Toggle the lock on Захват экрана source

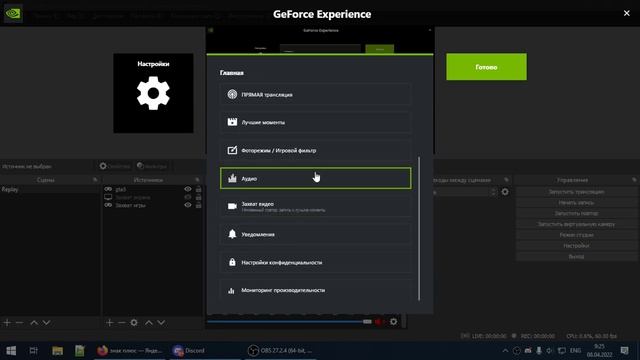[x=198, y=197]
